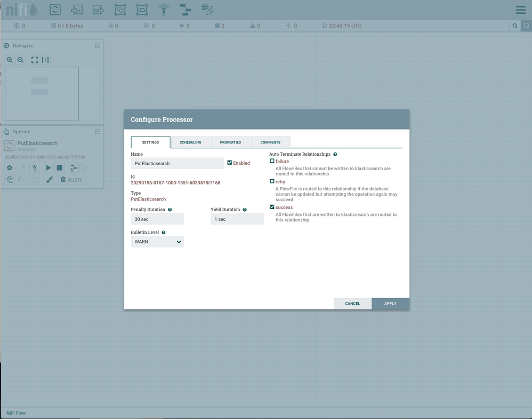532x419 pixels.
Task: Fit flow to screen icon
Action: 35,60
